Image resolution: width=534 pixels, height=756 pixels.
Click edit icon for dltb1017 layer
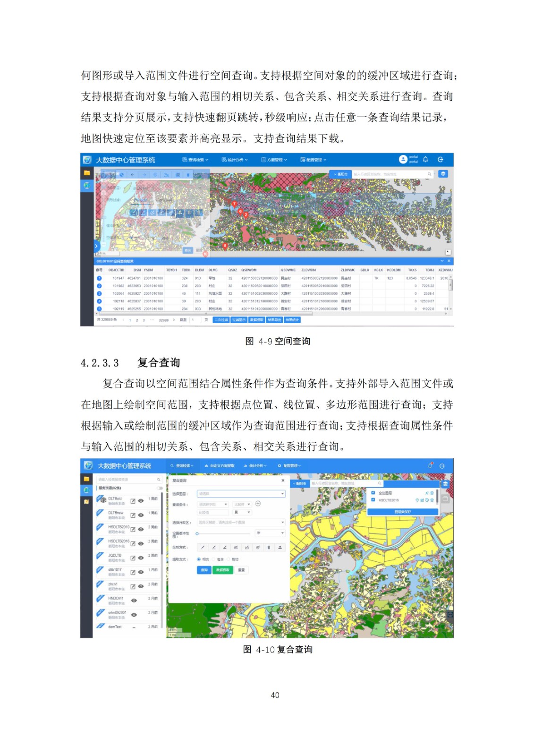[133, 572]
